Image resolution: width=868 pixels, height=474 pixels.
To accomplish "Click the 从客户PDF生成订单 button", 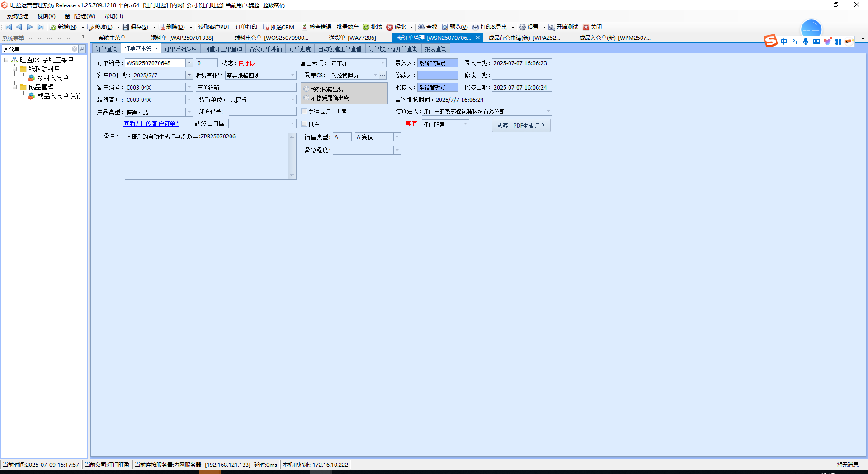I will 521,126.
